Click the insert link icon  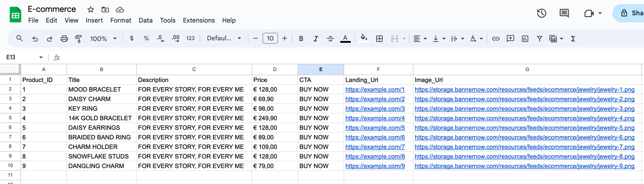[x=496, y=39]
